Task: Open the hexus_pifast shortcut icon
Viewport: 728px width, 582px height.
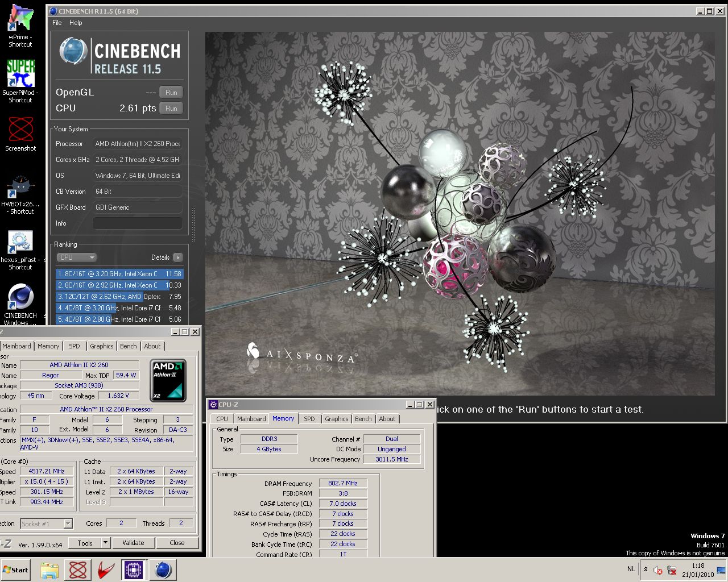Action: click(x=20, y=250)
